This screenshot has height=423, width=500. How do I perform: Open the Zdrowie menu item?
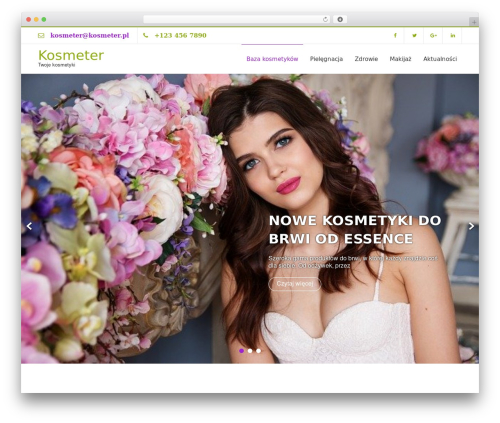(x=366, y=59)
